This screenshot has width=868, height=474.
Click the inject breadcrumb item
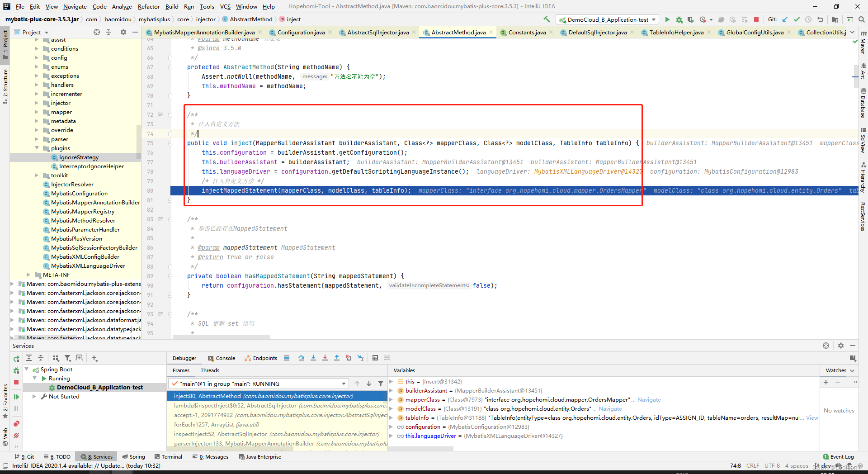[x=290, y=19]
